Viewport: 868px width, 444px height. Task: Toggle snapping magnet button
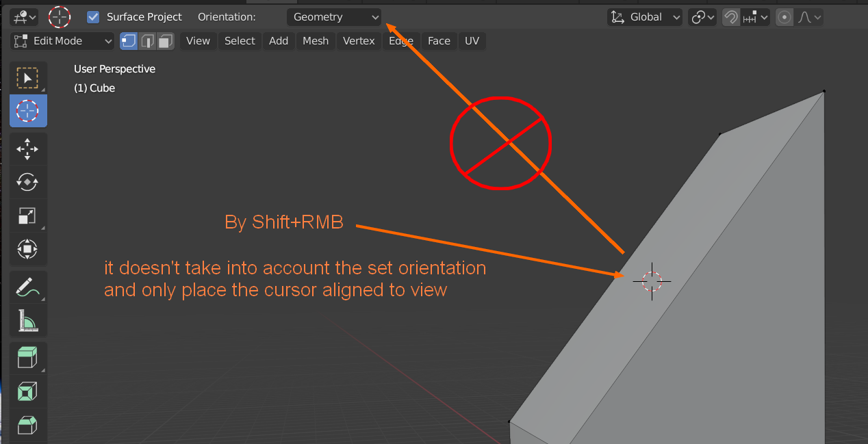pos(731,17)
